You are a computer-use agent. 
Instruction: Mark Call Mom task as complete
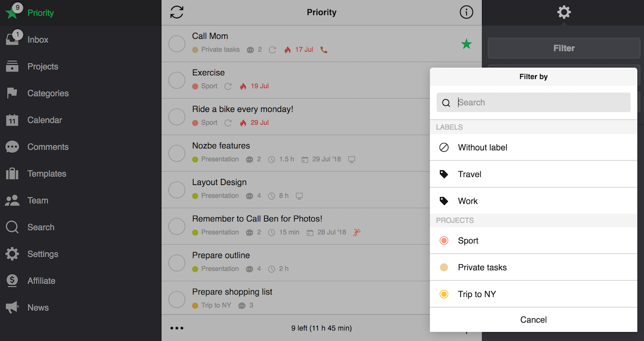pos(177,44)
